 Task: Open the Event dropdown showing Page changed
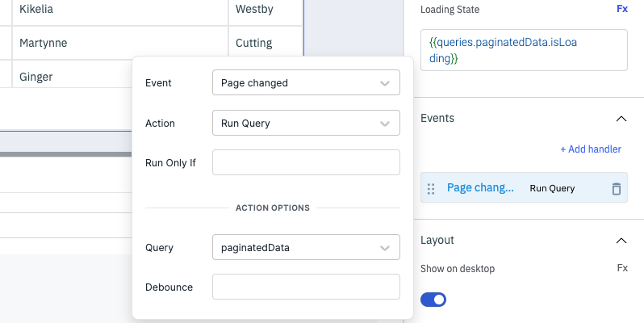(x=305, y=82)
